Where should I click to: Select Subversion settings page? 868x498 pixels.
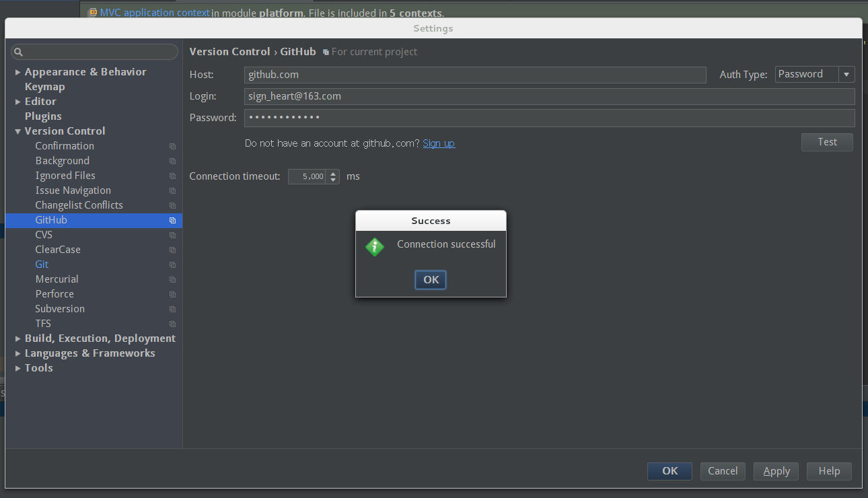click(60, 309)
